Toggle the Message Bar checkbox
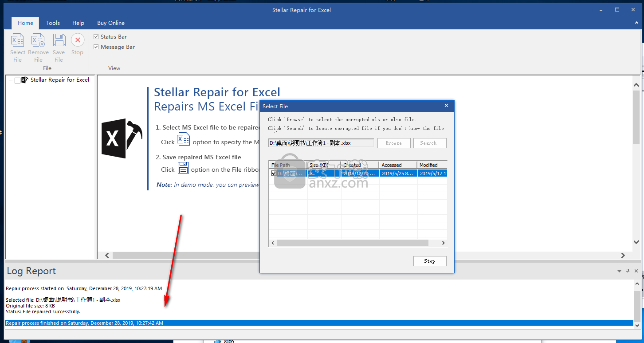Image resolution: width=644 pixels, height=343 pixels. pyautogui.click(x=96, y=47)
